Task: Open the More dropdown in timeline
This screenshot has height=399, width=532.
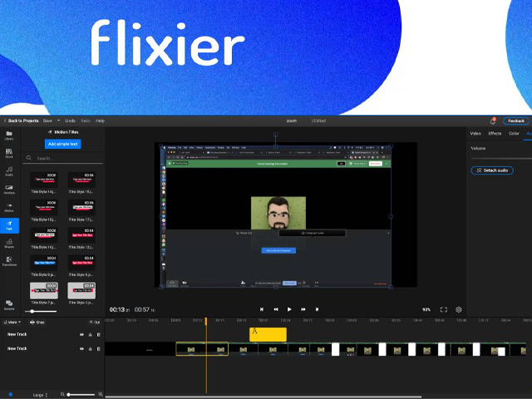Action: (12, 322)
